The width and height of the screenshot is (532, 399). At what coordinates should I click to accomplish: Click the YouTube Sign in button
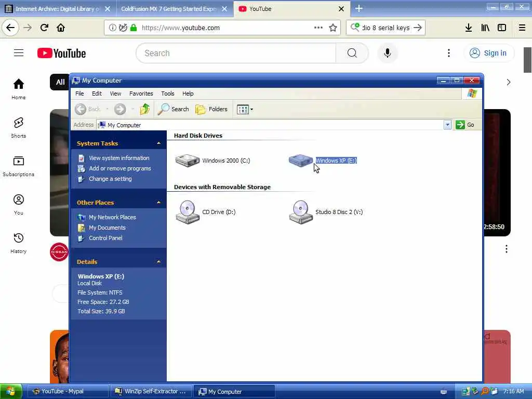click(488, 54)
